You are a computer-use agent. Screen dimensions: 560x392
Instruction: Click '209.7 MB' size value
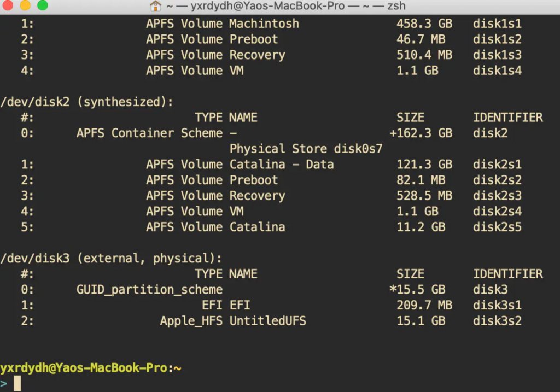click(x=424, y=306)
